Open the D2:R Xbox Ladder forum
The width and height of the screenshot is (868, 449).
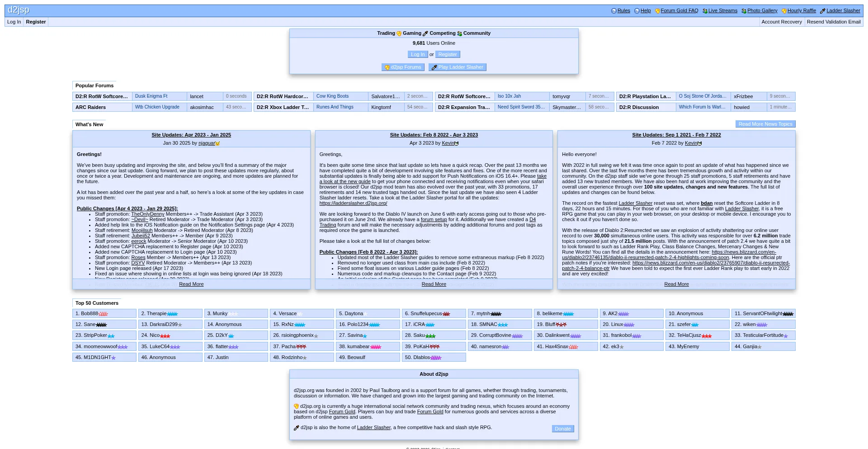coord(283,108)
